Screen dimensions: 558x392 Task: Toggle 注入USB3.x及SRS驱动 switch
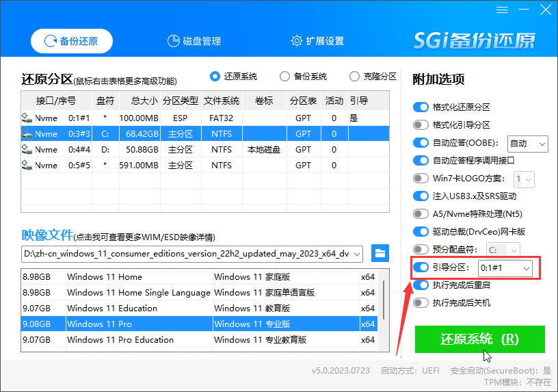coord(421,196)
